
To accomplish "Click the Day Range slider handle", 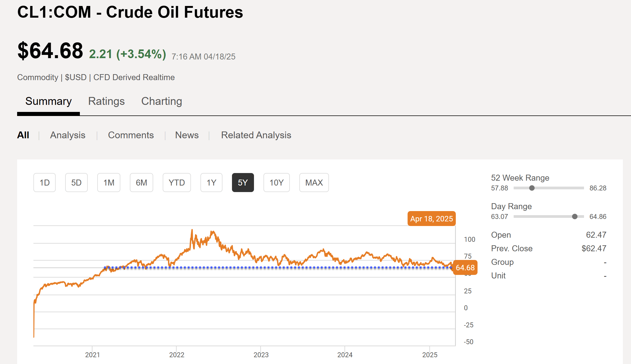I will coord(575,216).
